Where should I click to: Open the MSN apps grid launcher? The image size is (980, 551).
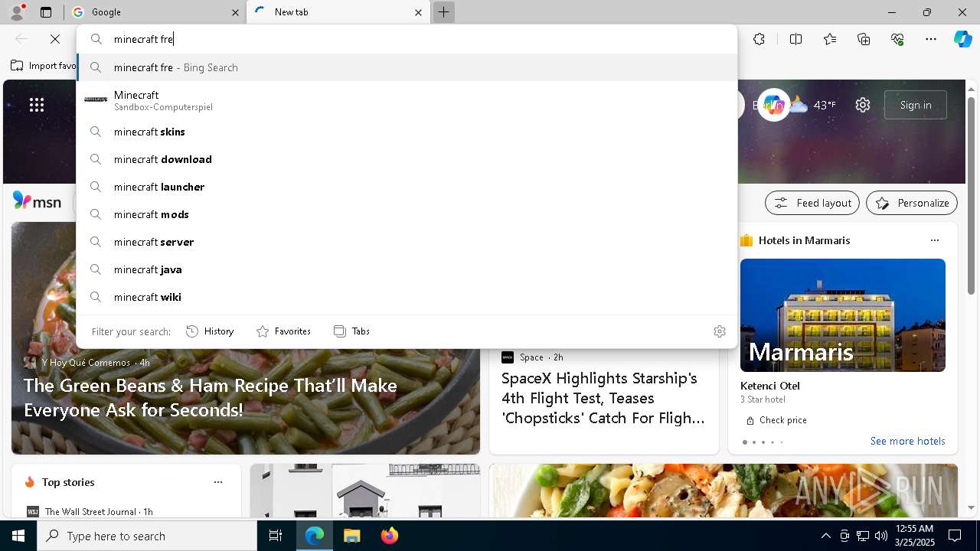[37, 105]
